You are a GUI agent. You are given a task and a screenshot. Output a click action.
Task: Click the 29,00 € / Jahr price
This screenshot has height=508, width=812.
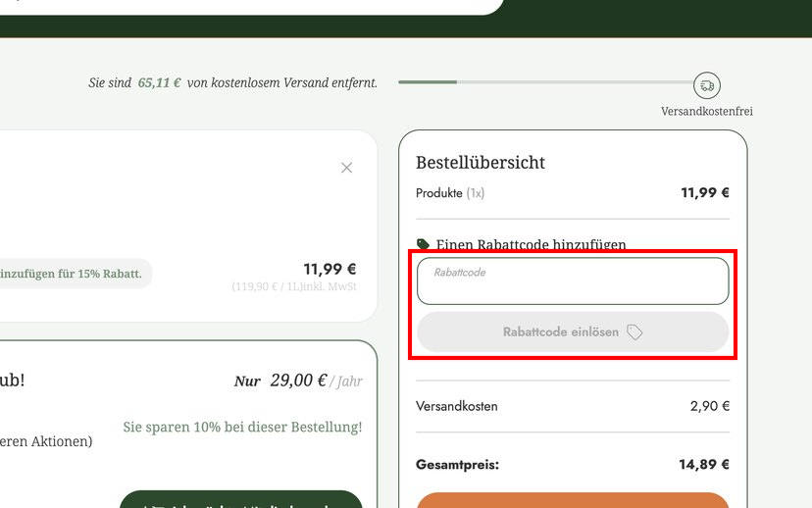pyautogui.click(x=316, y=381)
